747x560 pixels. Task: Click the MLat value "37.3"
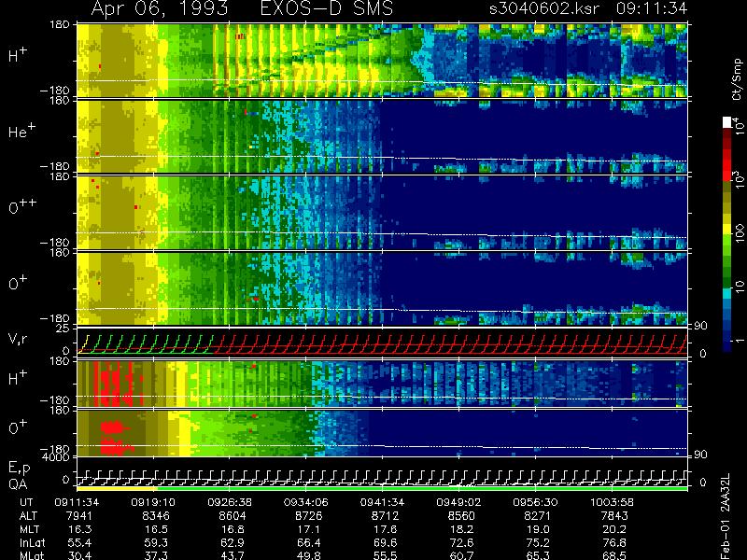coord(156,555)
